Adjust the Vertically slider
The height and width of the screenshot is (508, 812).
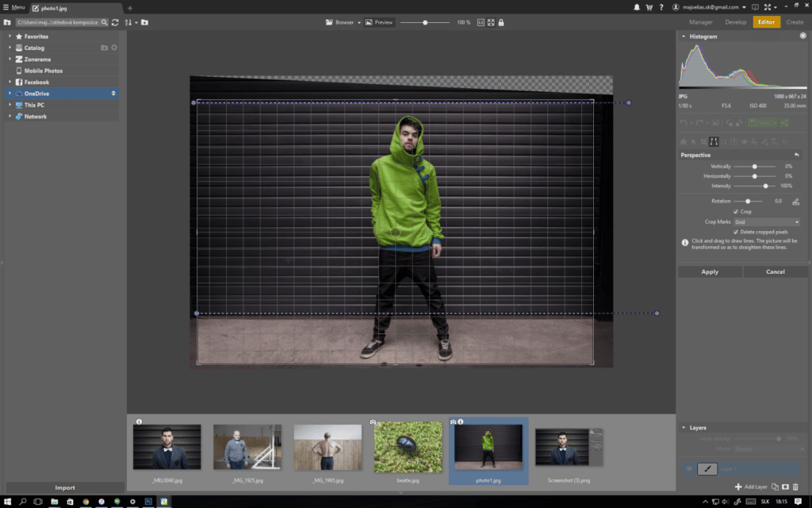[x=755, y=167]
